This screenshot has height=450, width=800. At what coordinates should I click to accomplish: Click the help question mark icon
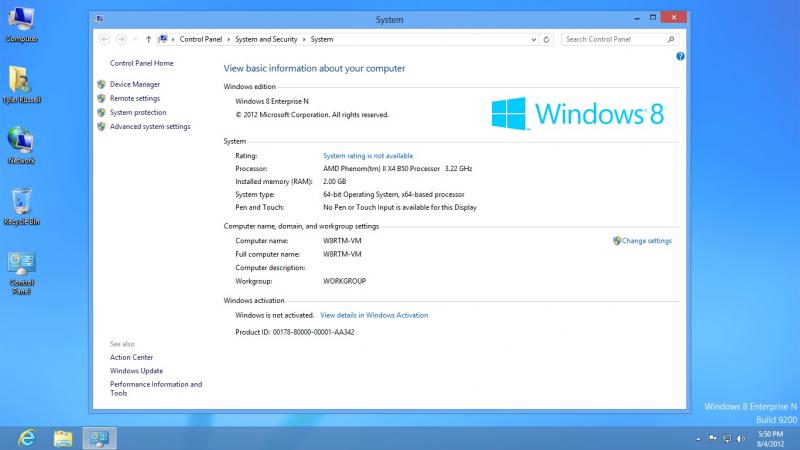(x=680, y=57)
